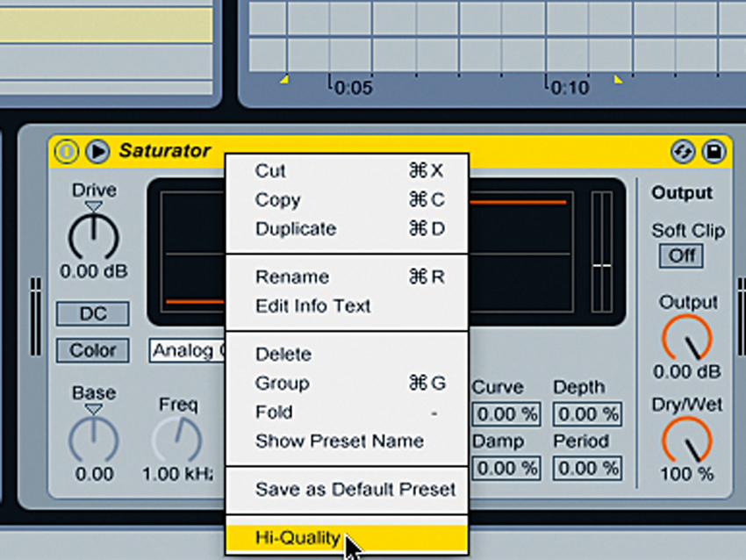The height and width of the screenshot is (560, 746).
Task: Select Duplicate in the context menu
Action: (x=348, y=229)
